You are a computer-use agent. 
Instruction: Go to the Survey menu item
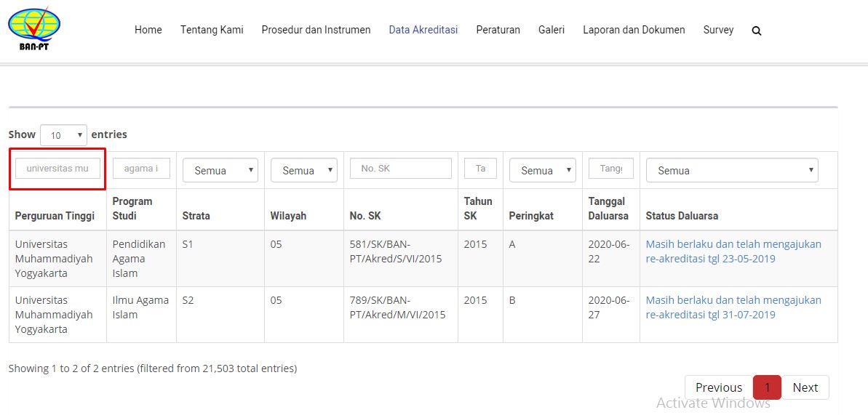click(719, 30)
